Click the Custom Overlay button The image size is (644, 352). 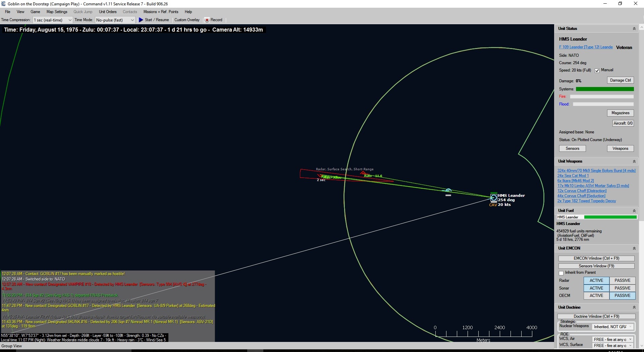click(187, 20)
